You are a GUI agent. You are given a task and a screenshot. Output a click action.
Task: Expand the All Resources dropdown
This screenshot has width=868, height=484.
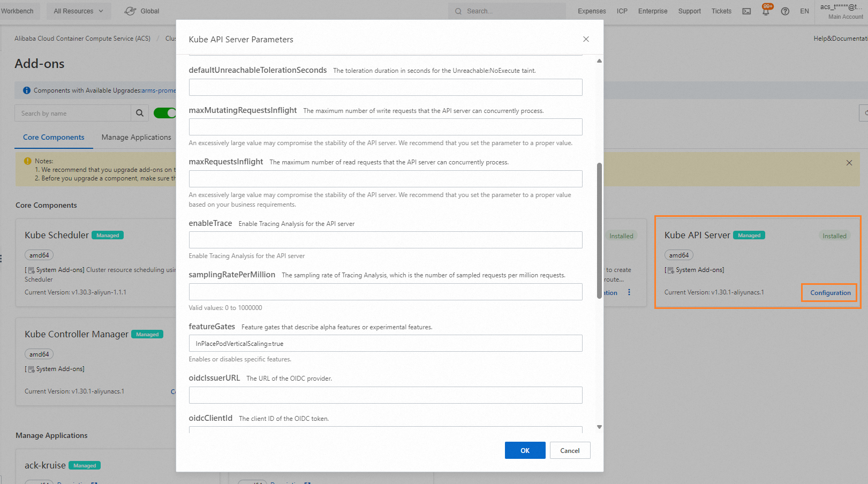(x=79, y=11)
